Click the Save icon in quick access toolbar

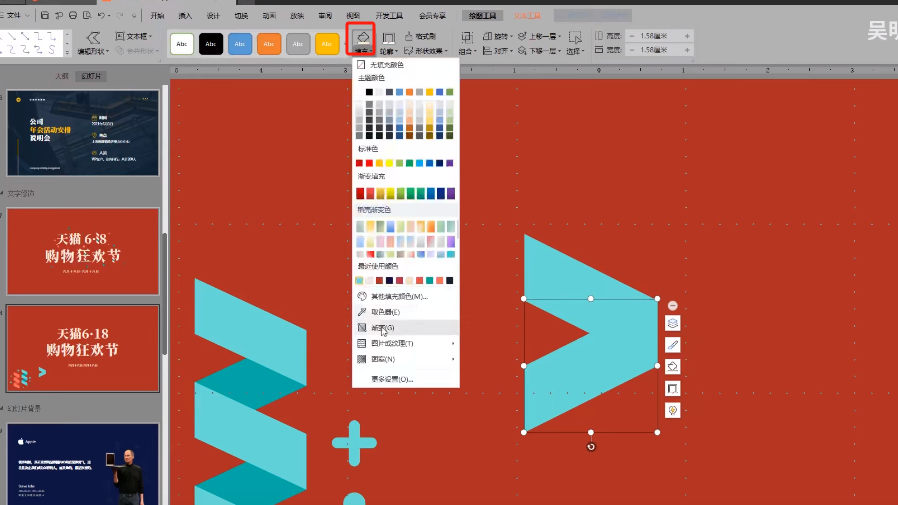pos(45,15)
